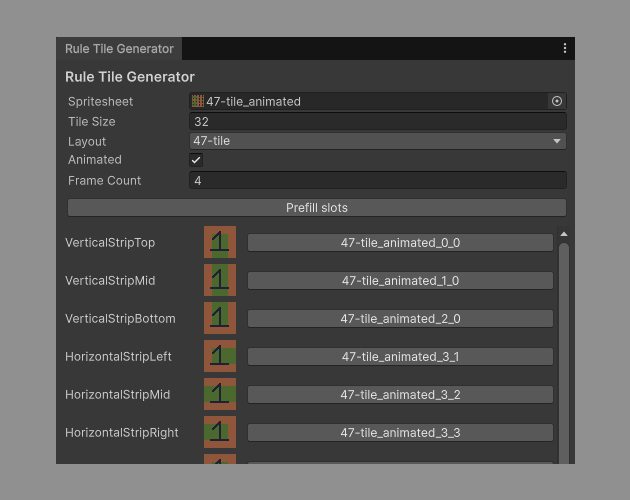Screen dimensions: 630x500
Task: Click the 47-tile_animated_3_3 sprite button
Action: [400, 432]
